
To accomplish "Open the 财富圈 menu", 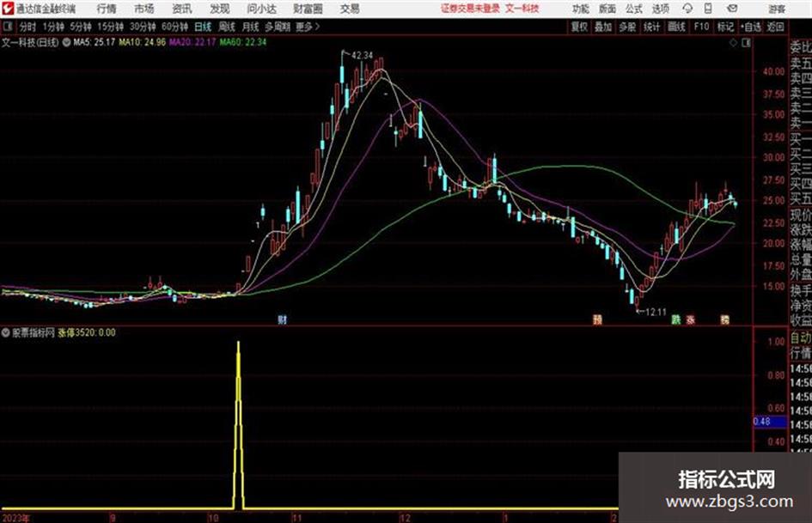I will 308,9.
